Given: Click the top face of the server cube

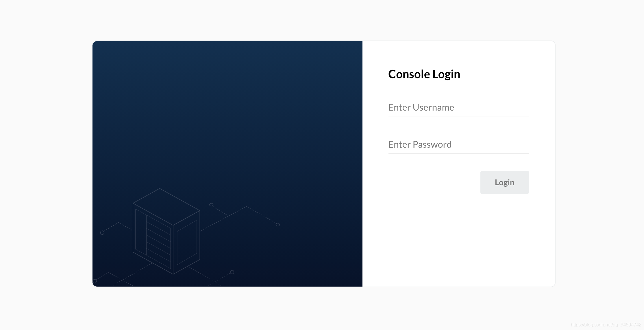Looking at the screenshot, I should pos(166,207).
